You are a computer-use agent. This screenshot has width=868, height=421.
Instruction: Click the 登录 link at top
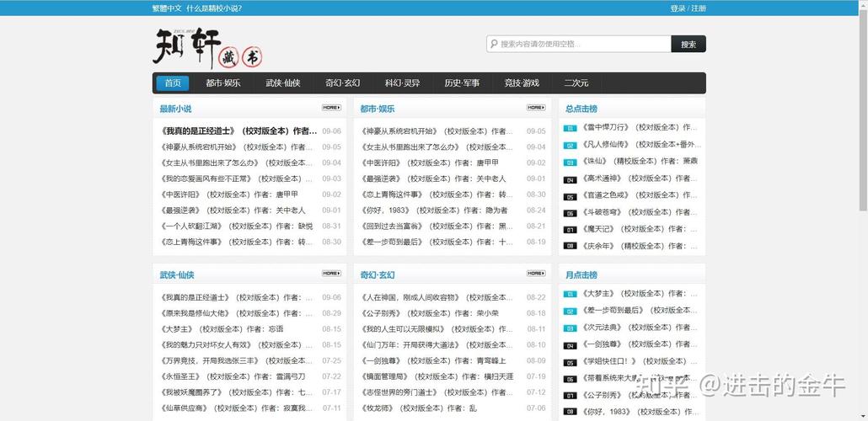pos(678,8)
